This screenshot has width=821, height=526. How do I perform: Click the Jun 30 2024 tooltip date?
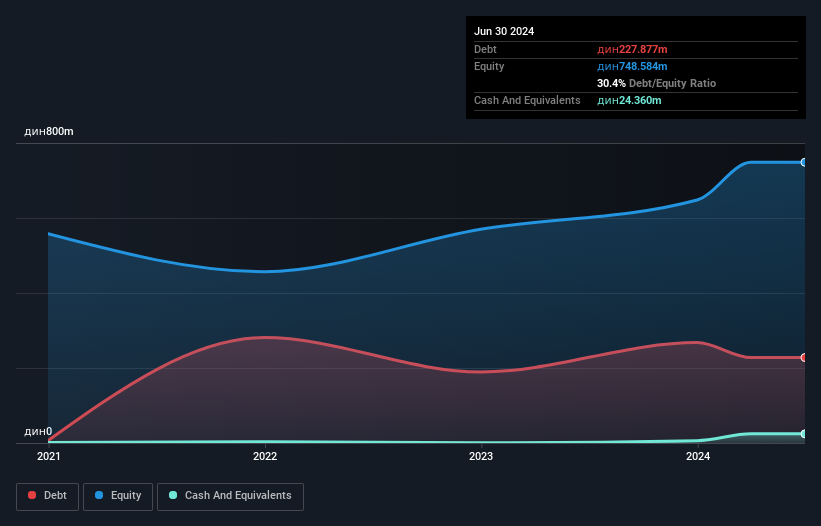(x=504, y=31)
